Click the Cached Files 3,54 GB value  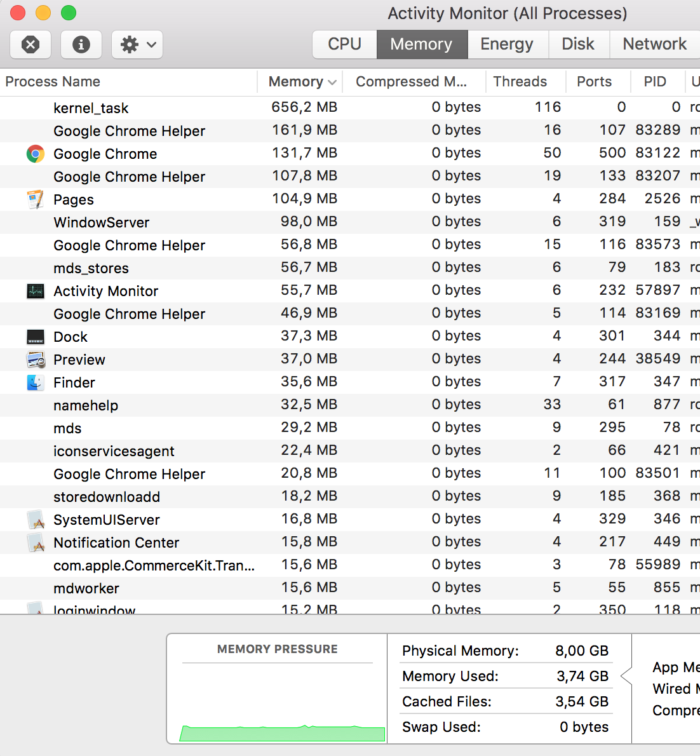582,701
